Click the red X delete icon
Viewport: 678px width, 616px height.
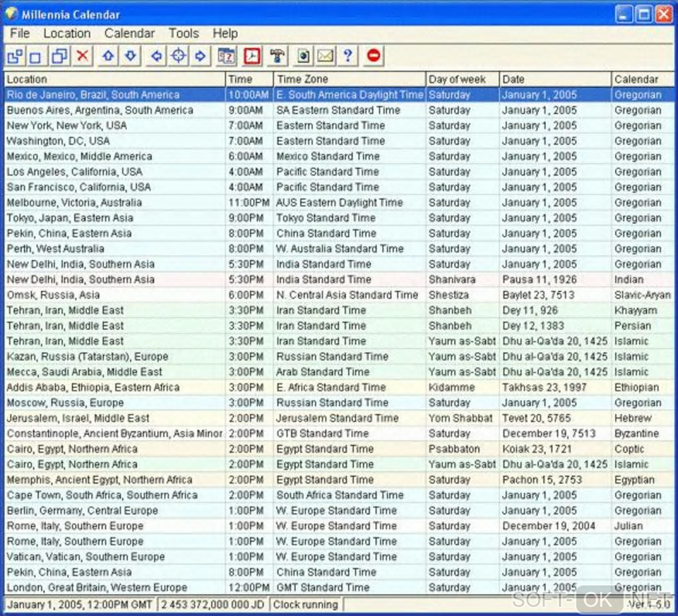click(82, 56)
